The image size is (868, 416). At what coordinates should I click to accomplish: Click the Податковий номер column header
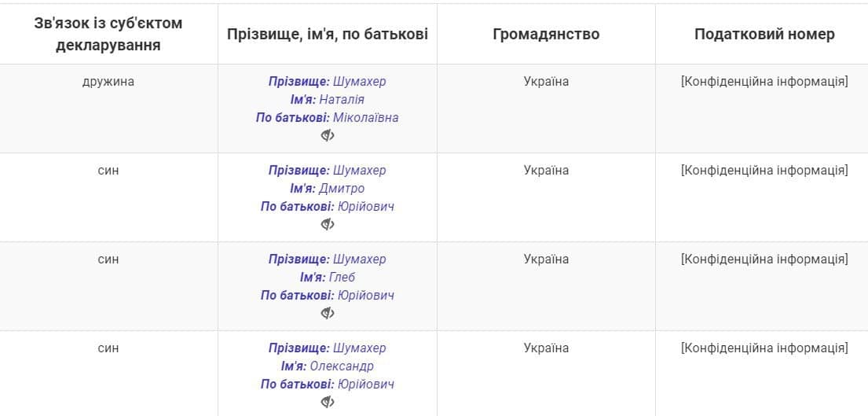[x=764, y=34]
